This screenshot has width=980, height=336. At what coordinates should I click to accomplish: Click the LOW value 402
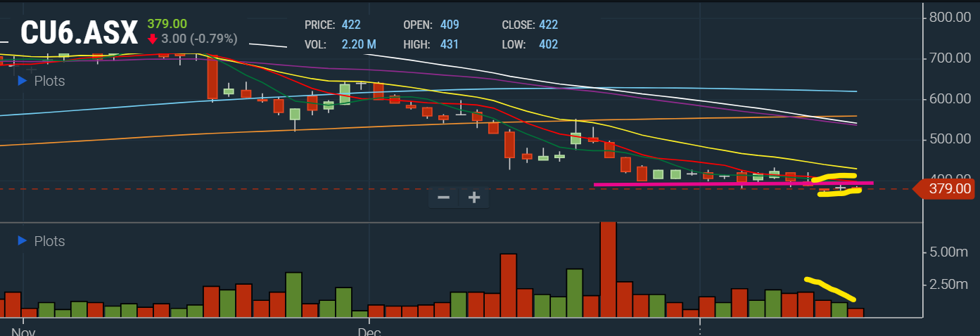549,44
